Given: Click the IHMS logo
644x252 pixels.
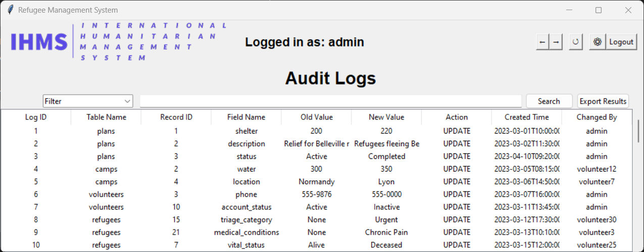Looking at the screenshot, I should 119,41.
